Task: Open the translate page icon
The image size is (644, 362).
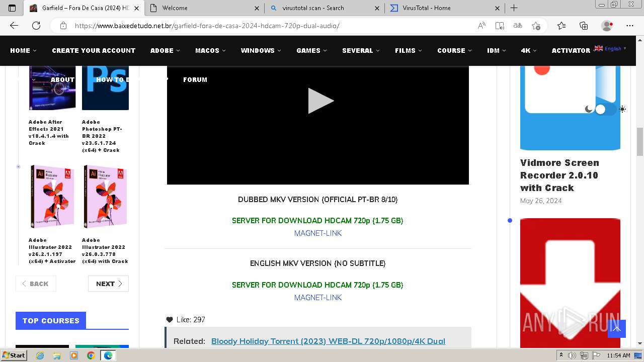Action: 518,26
